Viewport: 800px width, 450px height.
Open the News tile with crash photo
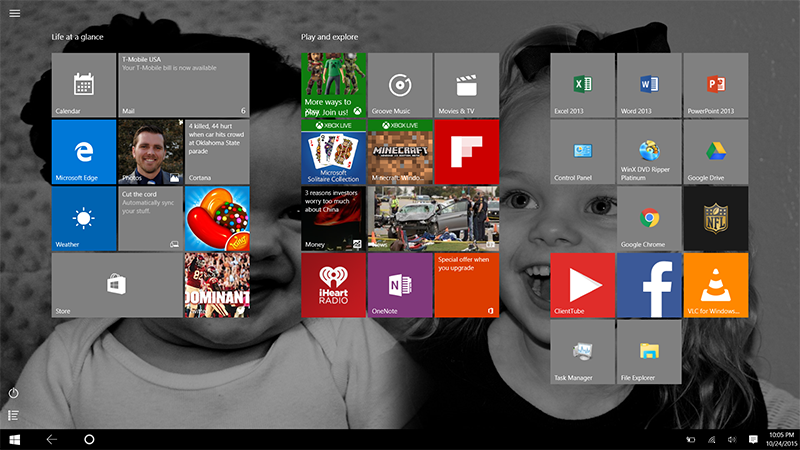point(434,218)
